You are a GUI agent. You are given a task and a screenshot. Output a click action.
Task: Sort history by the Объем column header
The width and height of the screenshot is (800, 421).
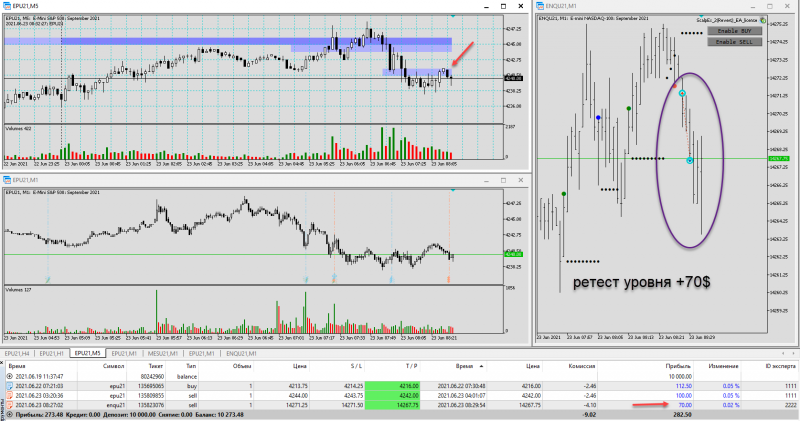point(242,366)
